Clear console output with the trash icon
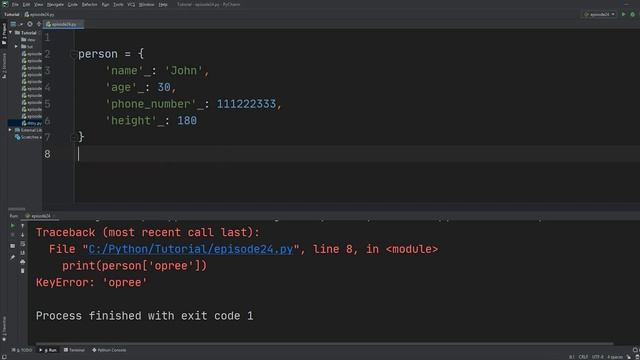The image size is (640, 360). point(22,271)
